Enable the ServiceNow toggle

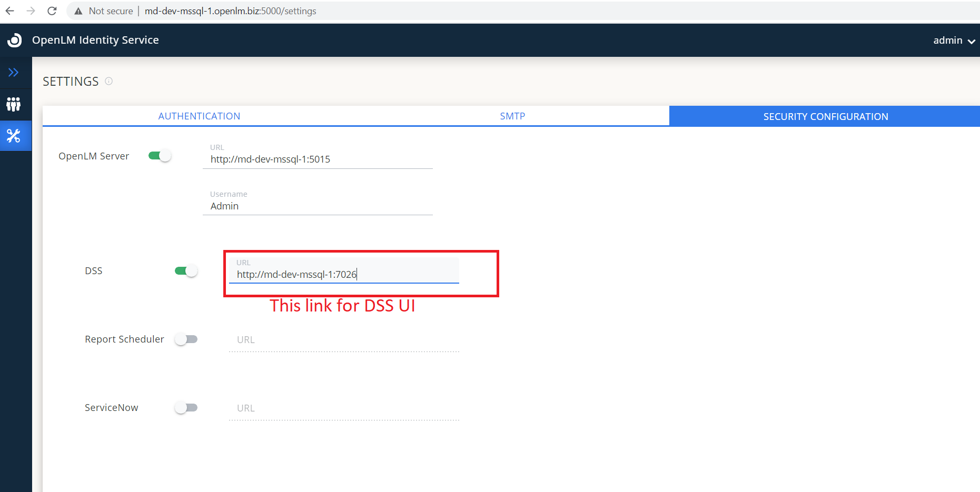186,408
